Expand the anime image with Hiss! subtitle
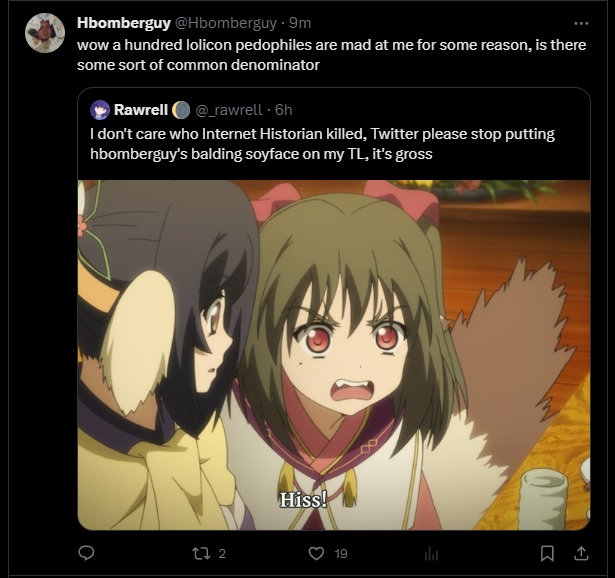Image resolution: width=615 pixels, height=578 pixels. (334, 355)
